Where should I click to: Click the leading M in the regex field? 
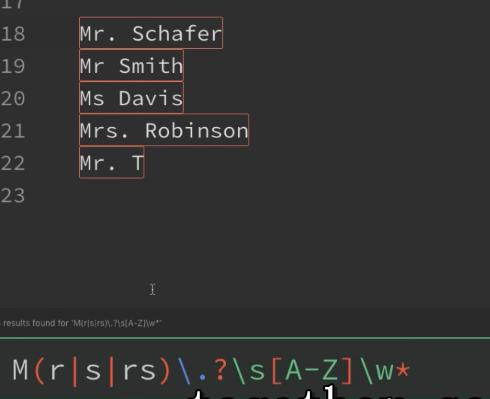pyautogui.click(x=20, y=371)
